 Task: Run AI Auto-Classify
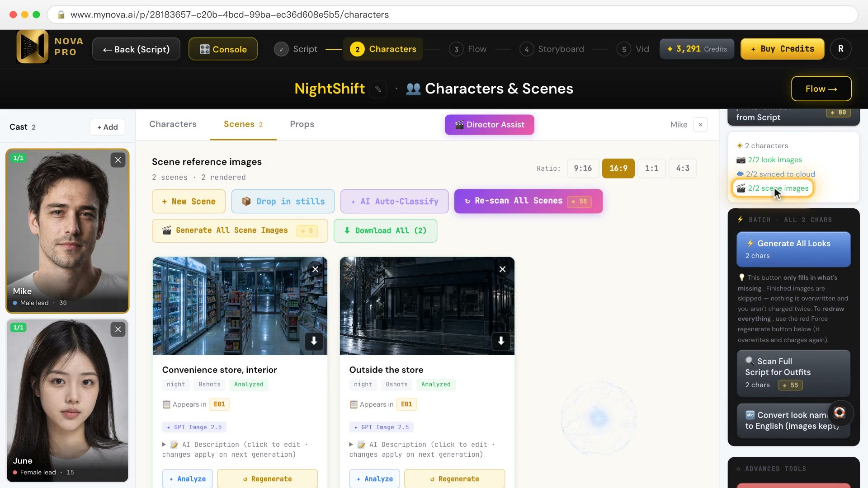395,202
